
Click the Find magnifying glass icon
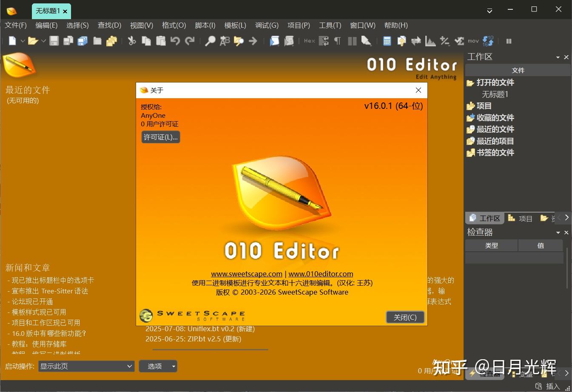[x=210, y=41]
